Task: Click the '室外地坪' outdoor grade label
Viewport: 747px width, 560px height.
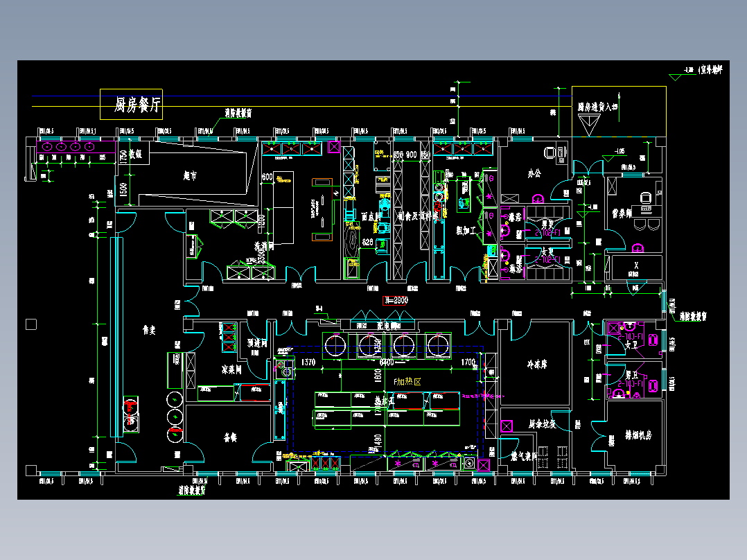Action: click(711, 70)
